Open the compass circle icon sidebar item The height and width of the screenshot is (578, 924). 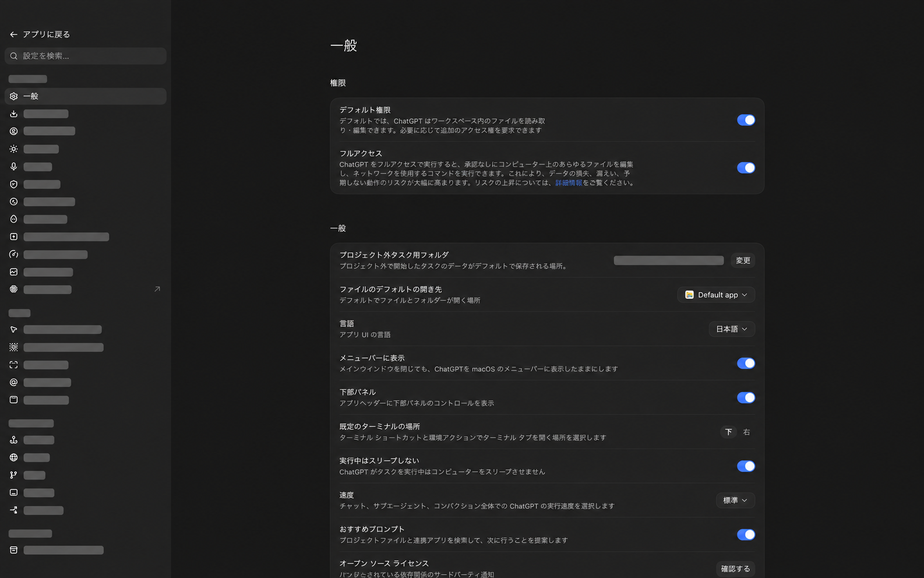click(13, 202)
